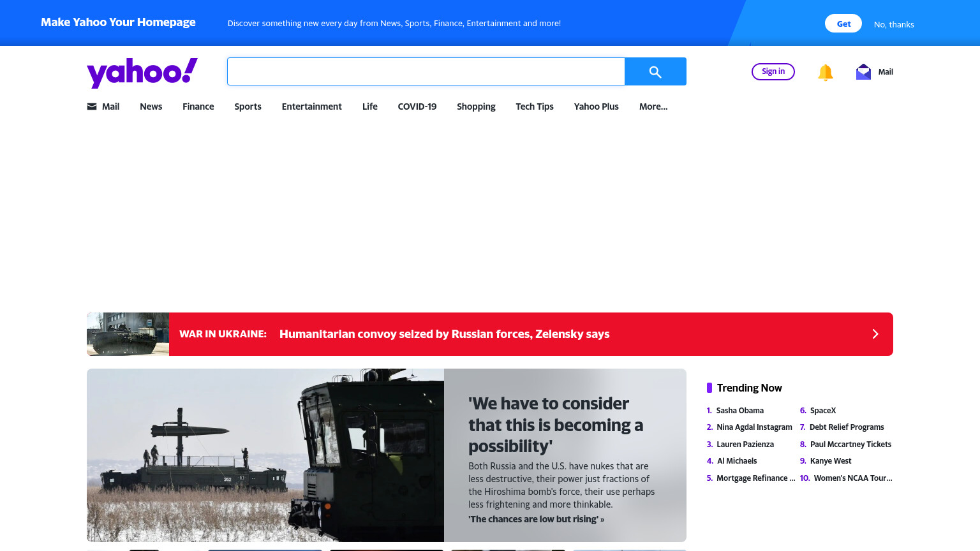The height and width of the screenshot is (551, 980).
Task: Open the Humanitarian convoy seized headline
Action: click(x=444, y=334)
